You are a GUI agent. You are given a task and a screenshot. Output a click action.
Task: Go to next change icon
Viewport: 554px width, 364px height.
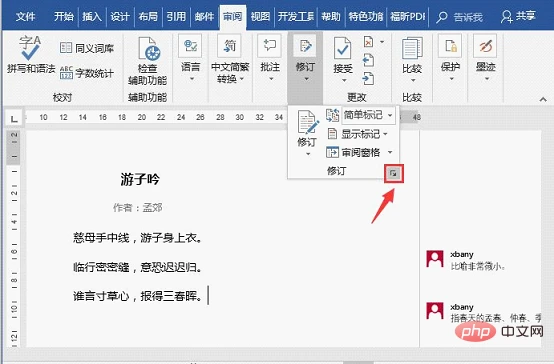coord(369,78)
